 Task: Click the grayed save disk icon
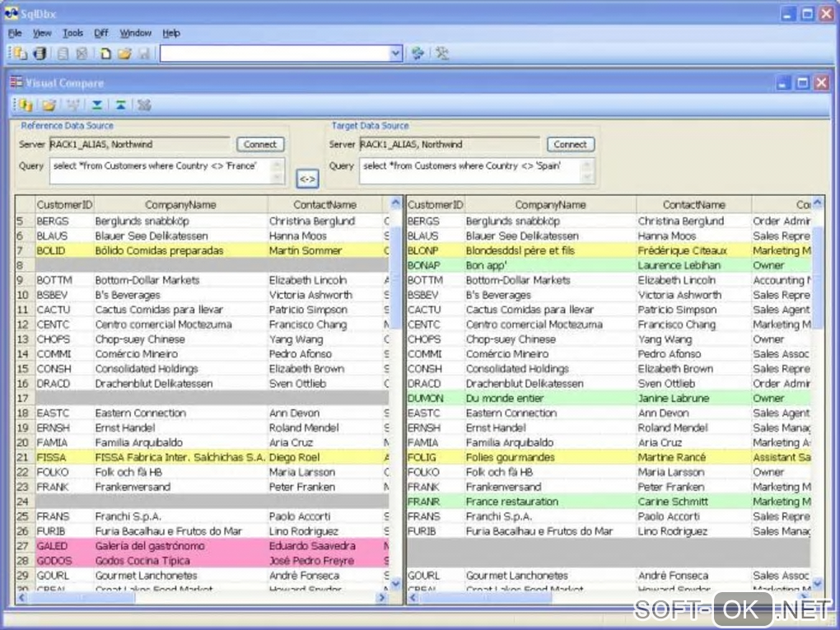(143, 53)
